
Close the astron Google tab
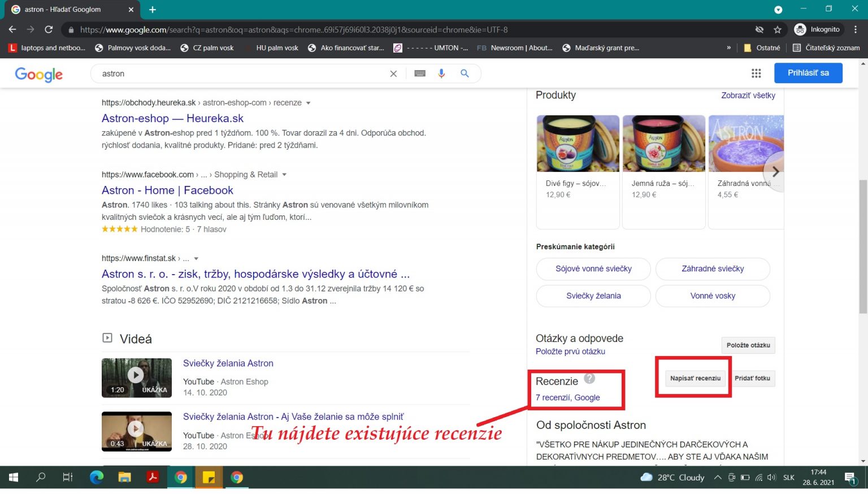[x=131, y=10]
